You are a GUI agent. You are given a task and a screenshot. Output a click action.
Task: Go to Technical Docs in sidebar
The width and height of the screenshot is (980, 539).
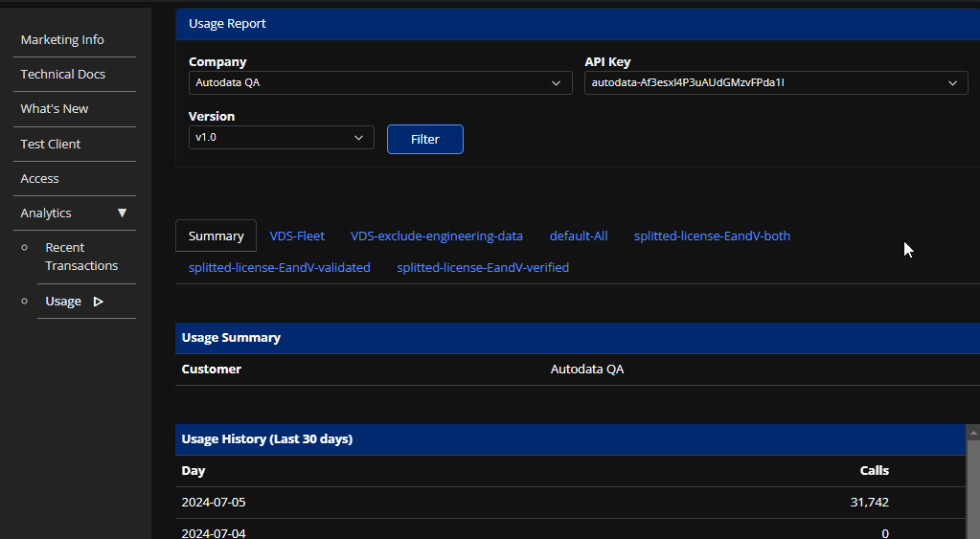(62, 74)
